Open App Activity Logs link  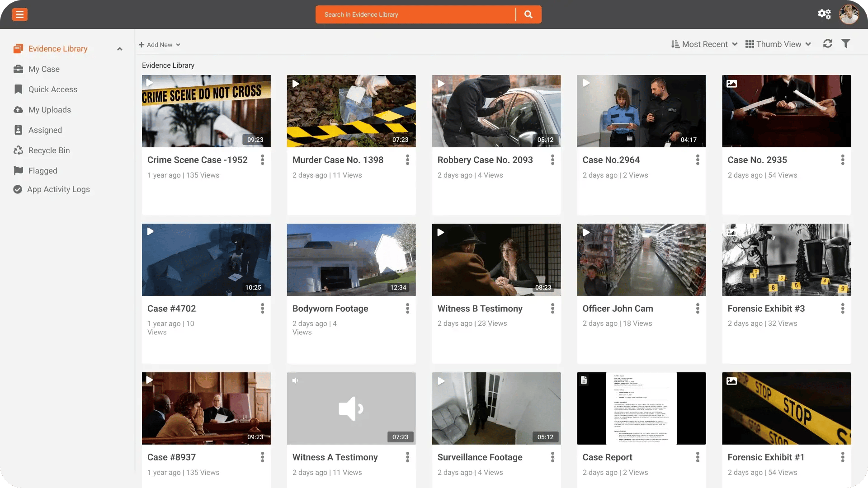click(58, 189)
